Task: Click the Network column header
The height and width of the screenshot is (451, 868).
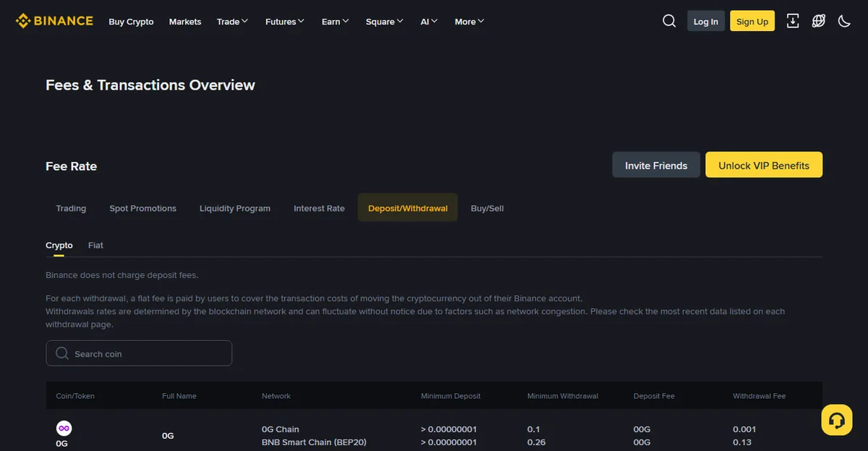Action: click(276, 396)
